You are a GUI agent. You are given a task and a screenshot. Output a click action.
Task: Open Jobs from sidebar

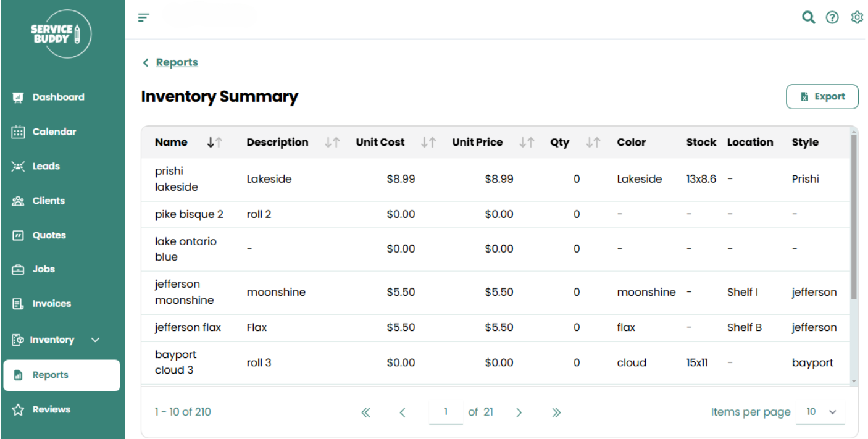[x=44, y=270]
